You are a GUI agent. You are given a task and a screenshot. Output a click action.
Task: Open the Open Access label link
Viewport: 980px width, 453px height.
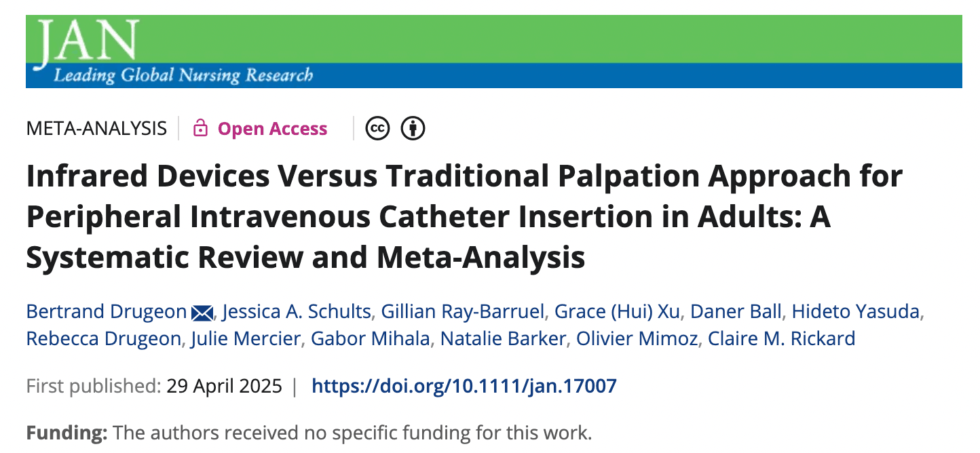(x=272, y=129)
